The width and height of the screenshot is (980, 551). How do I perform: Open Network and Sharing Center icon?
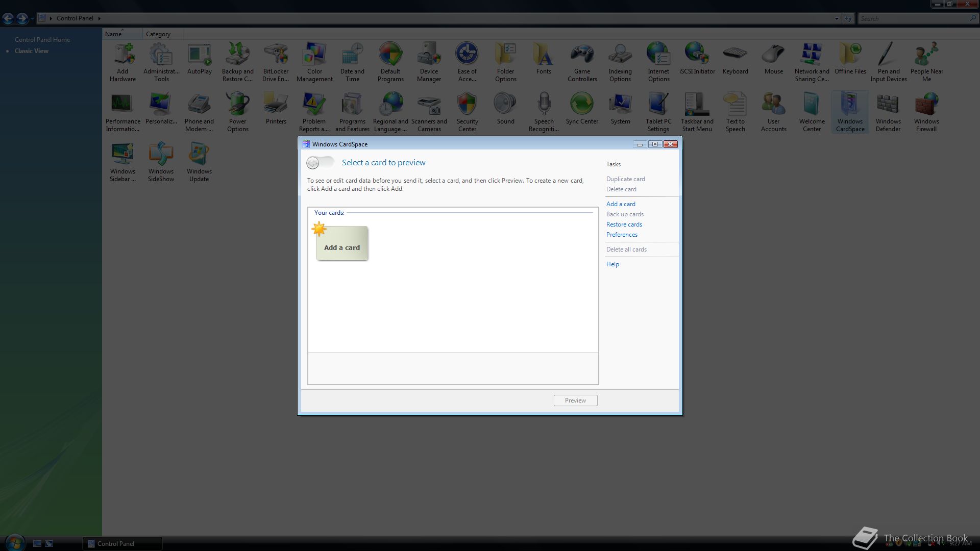point(812,62)
